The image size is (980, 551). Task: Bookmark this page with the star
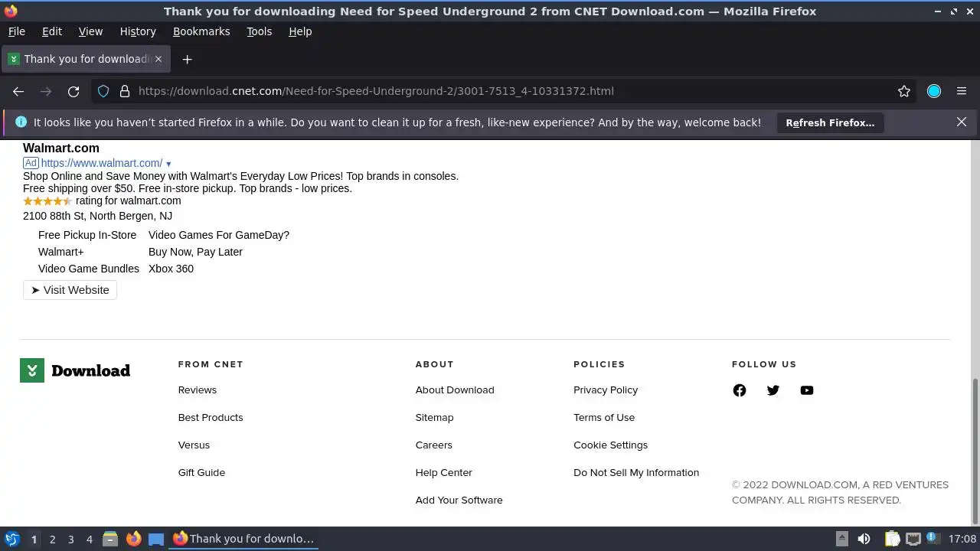pyautogui.click(x=904, y=91)
